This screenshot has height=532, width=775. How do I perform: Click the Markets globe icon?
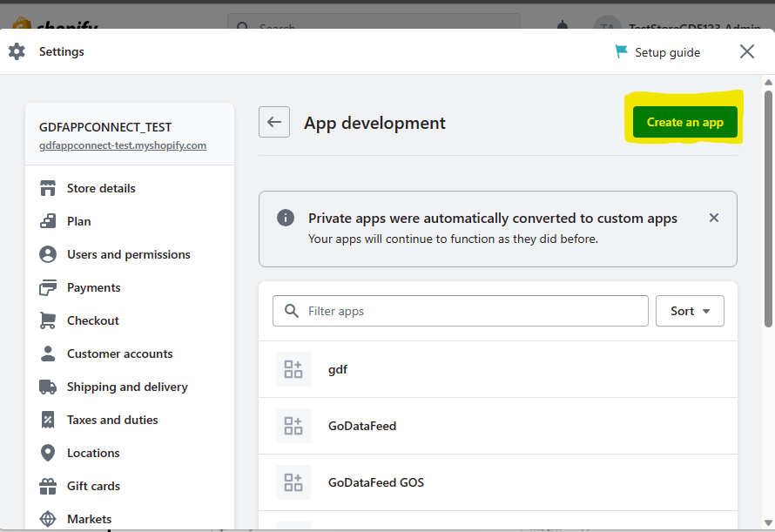[x=48, y=519]
